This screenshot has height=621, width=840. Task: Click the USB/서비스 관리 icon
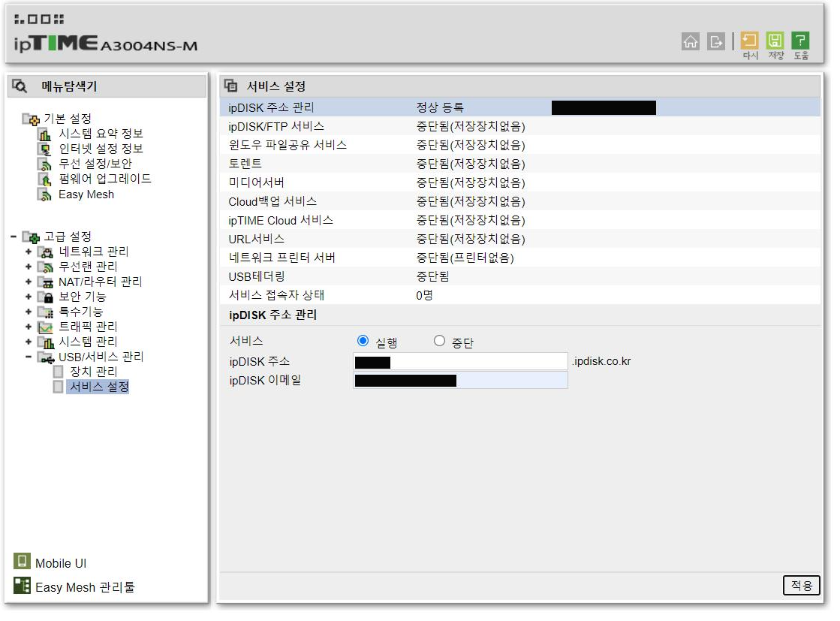[x=46, y=357]
